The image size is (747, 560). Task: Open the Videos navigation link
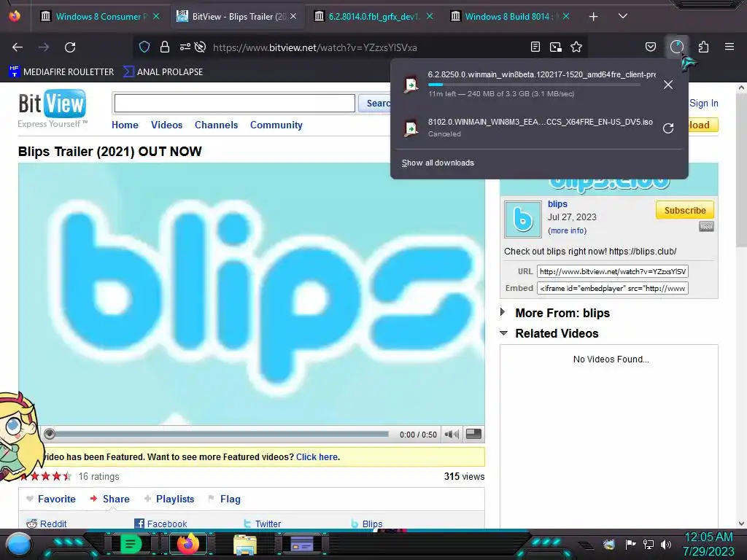point(167,125)
